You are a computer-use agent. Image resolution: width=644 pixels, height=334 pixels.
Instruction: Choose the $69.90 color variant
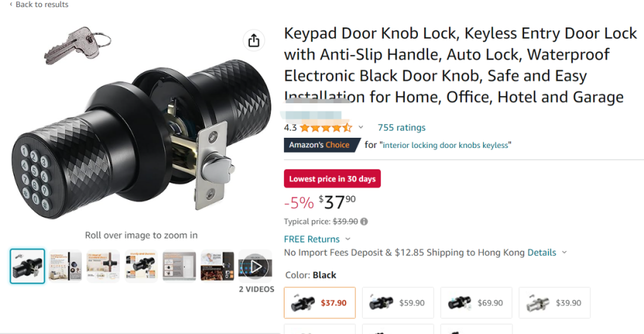click(476, 303)
